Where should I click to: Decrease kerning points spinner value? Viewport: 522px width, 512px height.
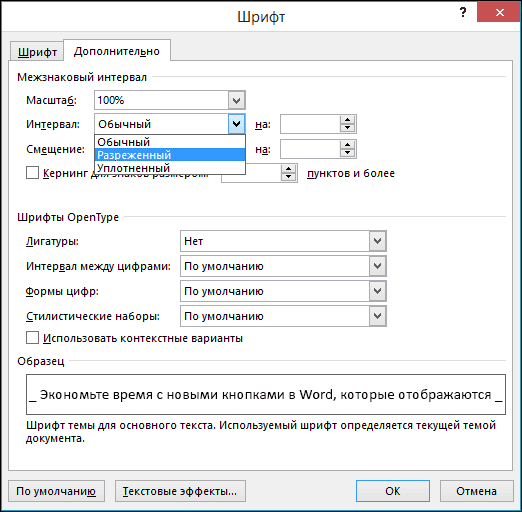click(288, 177)
